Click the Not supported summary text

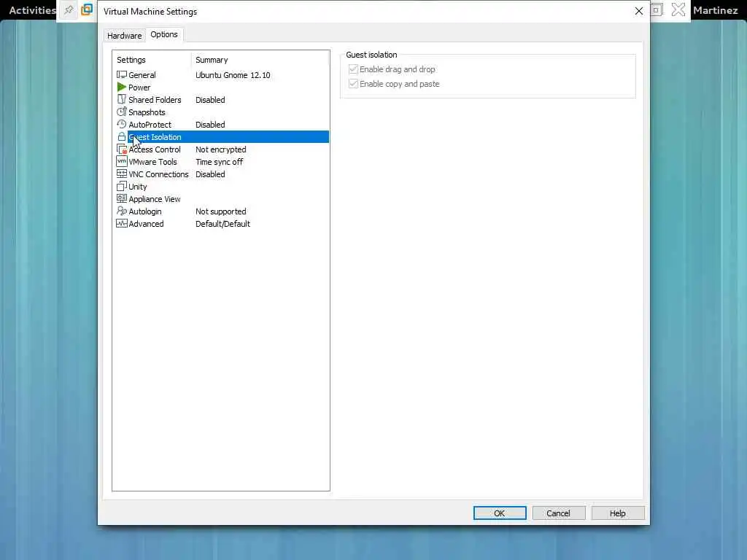pos(220,211)
